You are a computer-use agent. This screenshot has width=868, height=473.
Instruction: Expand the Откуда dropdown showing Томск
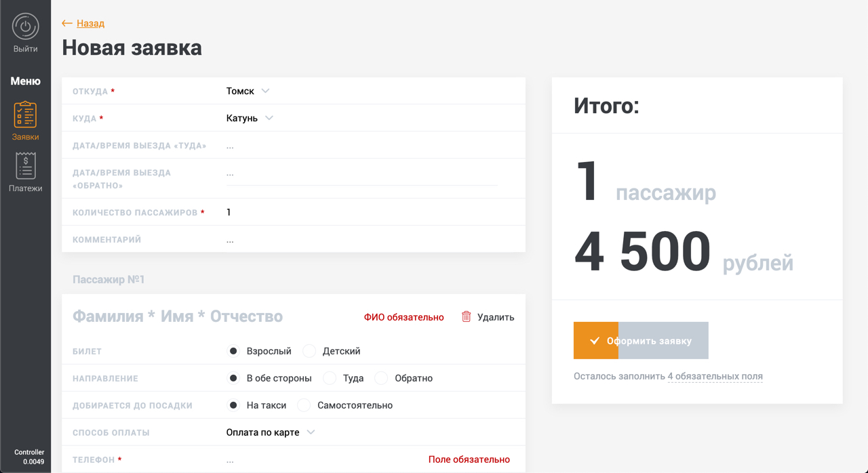pyautogui.click(x=248, y=91)
